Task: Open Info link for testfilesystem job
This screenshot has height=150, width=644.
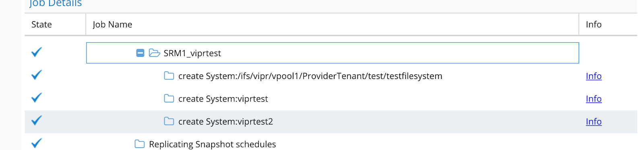Action: tap(594, 76)
